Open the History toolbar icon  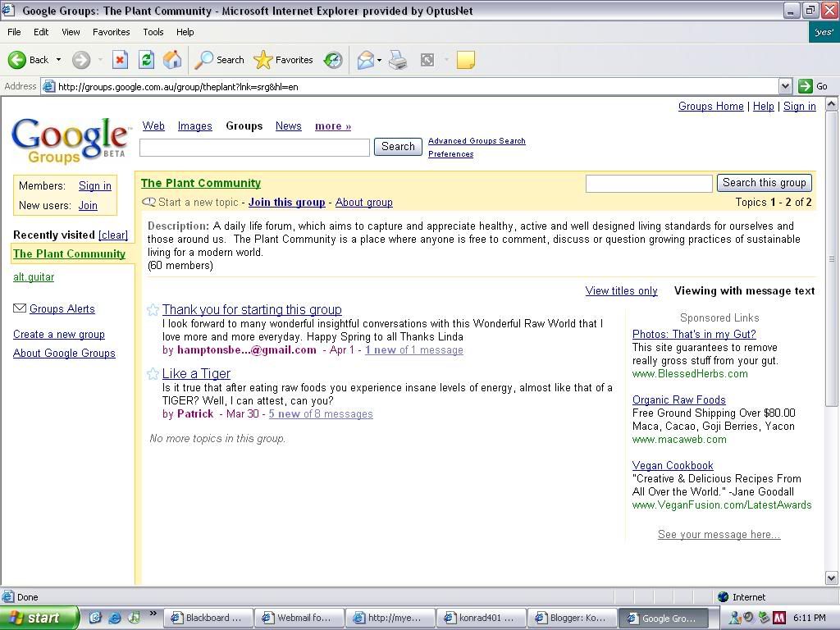pos(333,60)
